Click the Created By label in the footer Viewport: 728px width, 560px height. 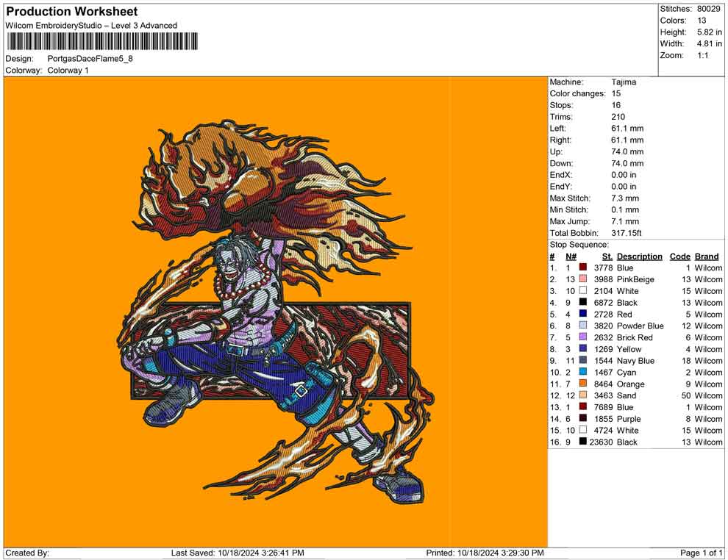tap(27, 553)
